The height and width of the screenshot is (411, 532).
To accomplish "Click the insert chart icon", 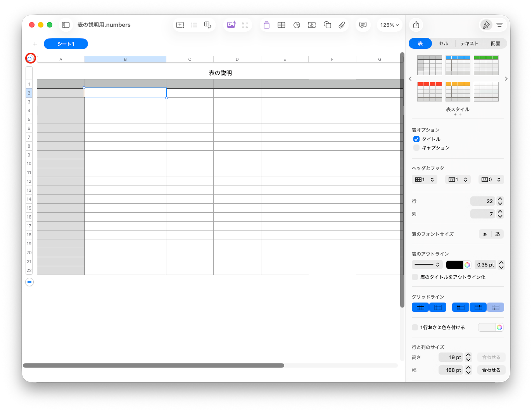I will (x=297, y=25).
